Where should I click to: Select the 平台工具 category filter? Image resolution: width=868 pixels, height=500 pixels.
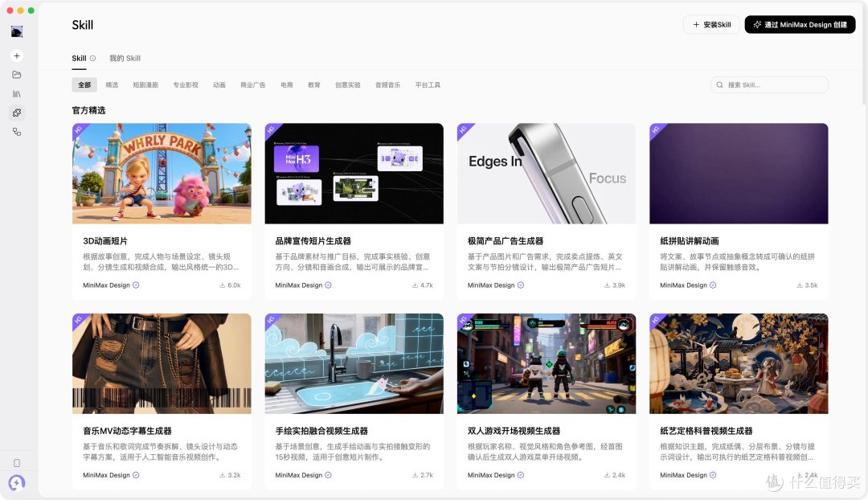coord(428,84)
